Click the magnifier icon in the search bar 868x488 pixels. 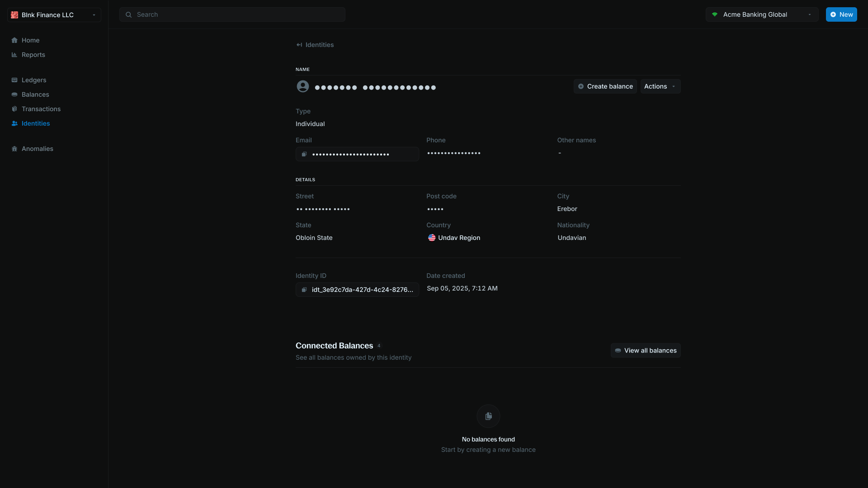tap(129, 14)
